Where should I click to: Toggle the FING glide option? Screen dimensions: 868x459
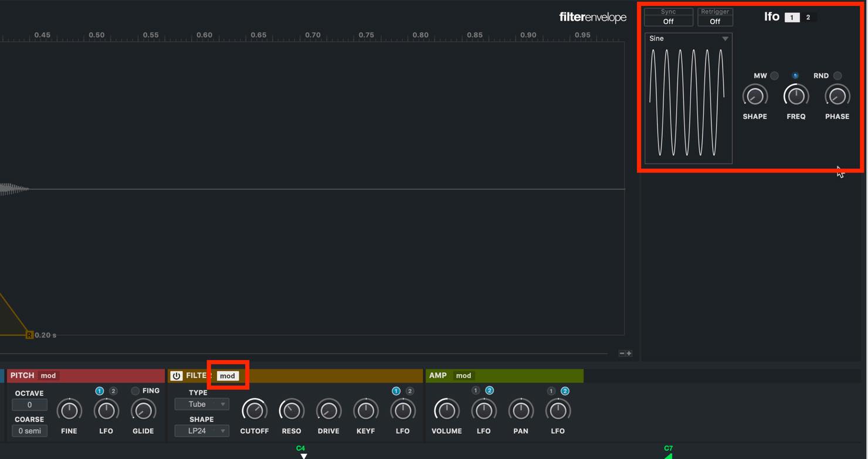pyautogui.click(x=135, y=391)
